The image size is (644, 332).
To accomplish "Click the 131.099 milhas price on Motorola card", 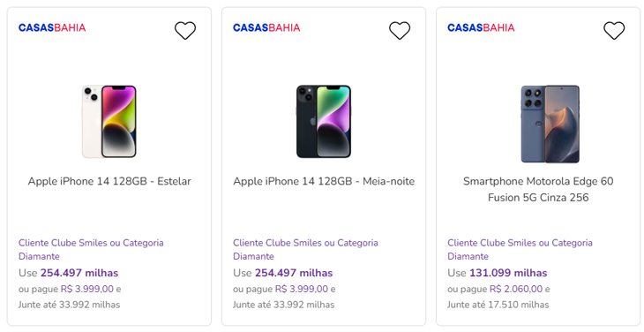I will [508, 273].
